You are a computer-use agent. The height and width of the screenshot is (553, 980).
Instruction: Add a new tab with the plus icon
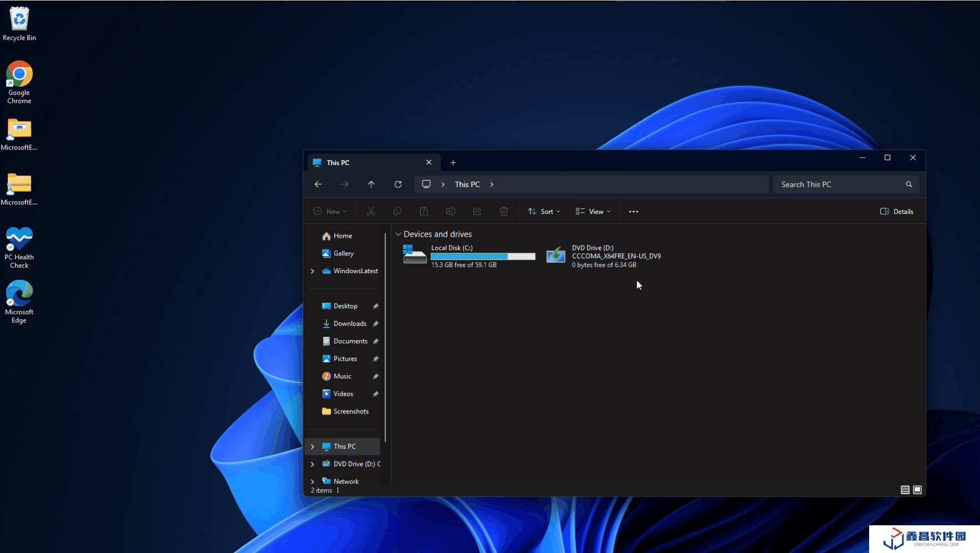[453, 163]
